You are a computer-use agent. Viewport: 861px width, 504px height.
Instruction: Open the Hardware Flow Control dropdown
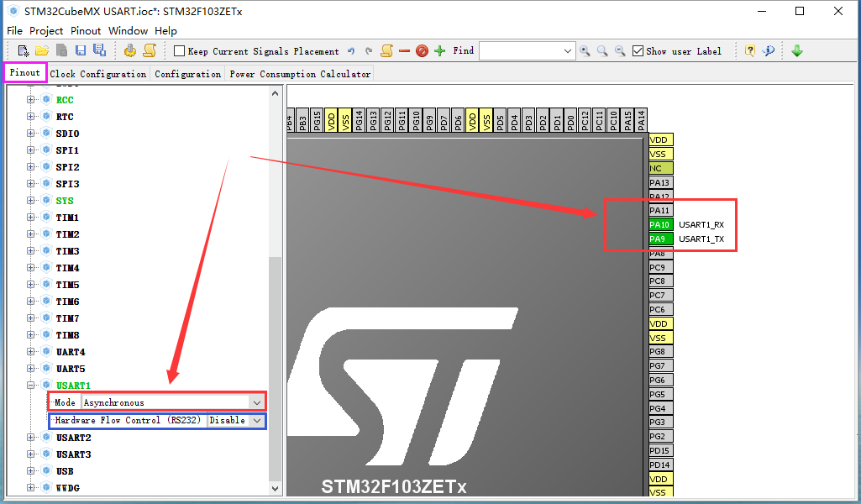256,421
